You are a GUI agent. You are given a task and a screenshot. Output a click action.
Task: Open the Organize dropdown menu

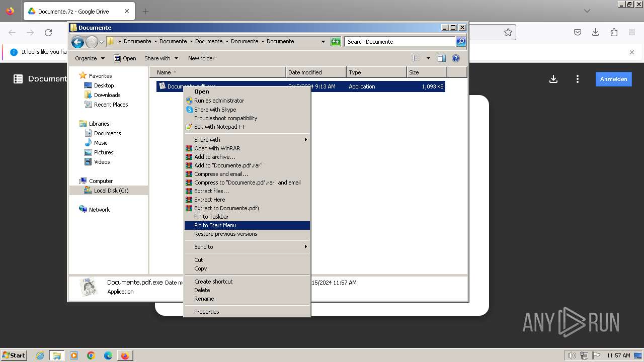tap(90, 58)
